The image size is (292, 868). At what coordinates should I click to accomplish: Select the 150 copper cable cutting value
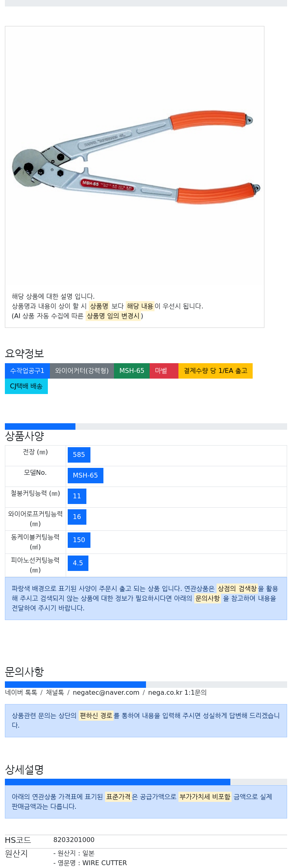click(79, 540)
